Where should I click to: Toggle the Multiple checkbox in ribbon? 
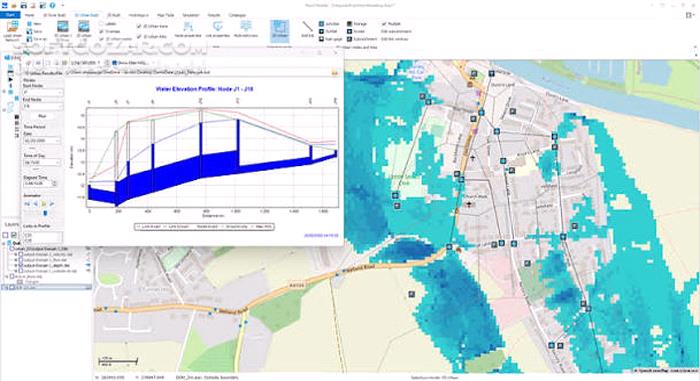pyautogui.click(x=384, y=24)
